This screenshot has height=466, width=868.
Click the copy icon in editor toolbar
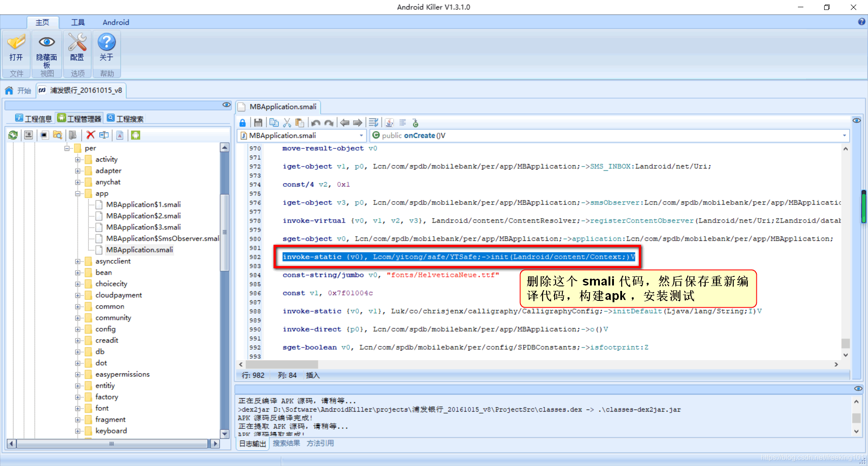pyautogui.click(x=274, y=123)
